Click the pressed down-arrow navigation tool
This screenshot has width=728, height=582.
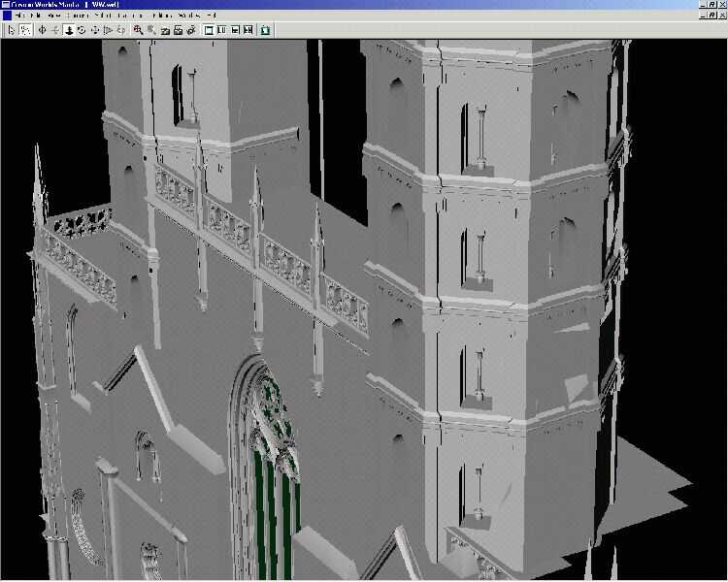69,30
